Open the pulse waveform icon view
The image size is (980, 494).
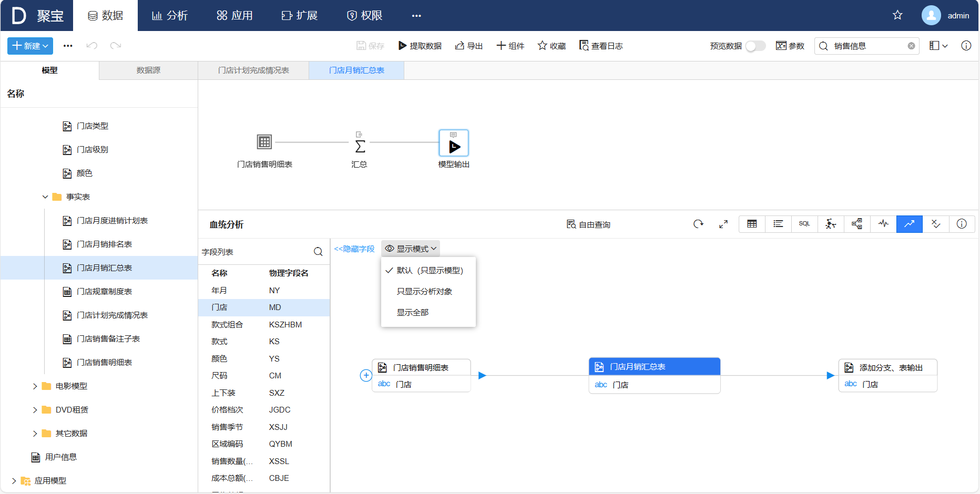[883, 224]
